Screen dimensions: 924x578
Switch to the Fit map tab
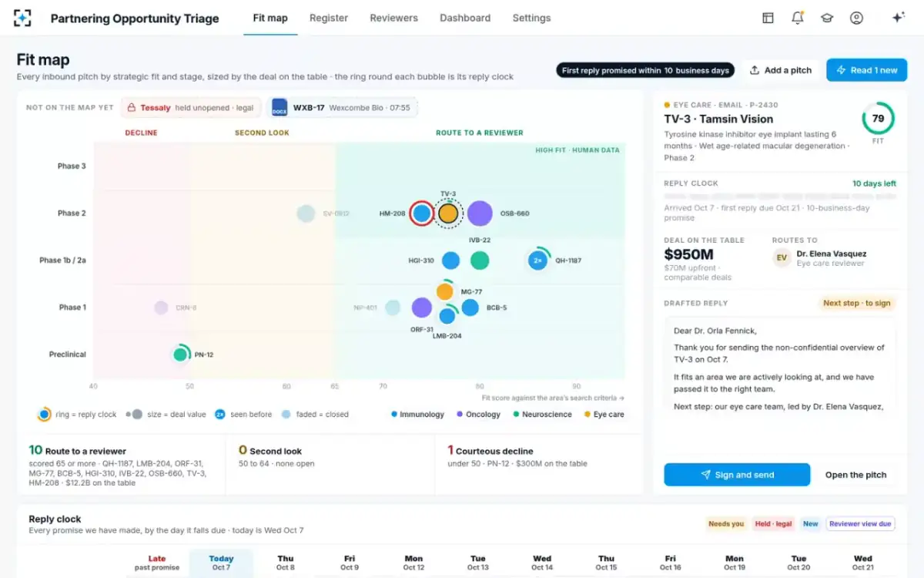270,18
